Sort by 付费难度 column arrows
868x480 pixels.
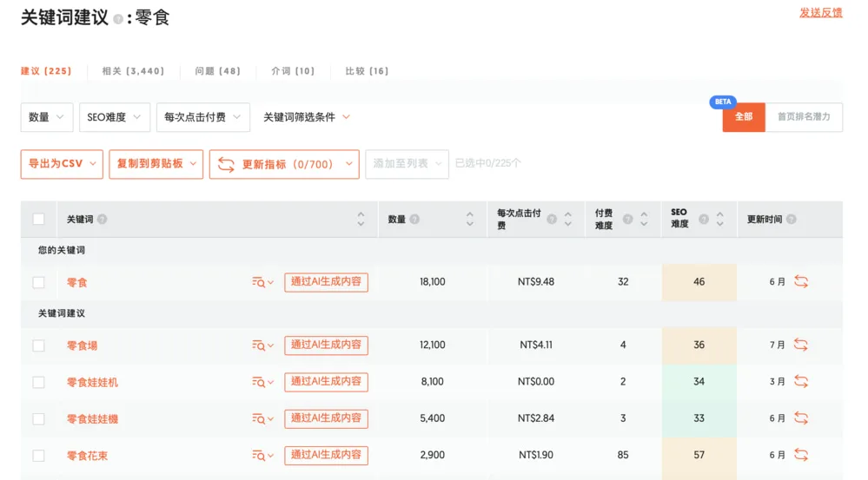click(644, 219)
